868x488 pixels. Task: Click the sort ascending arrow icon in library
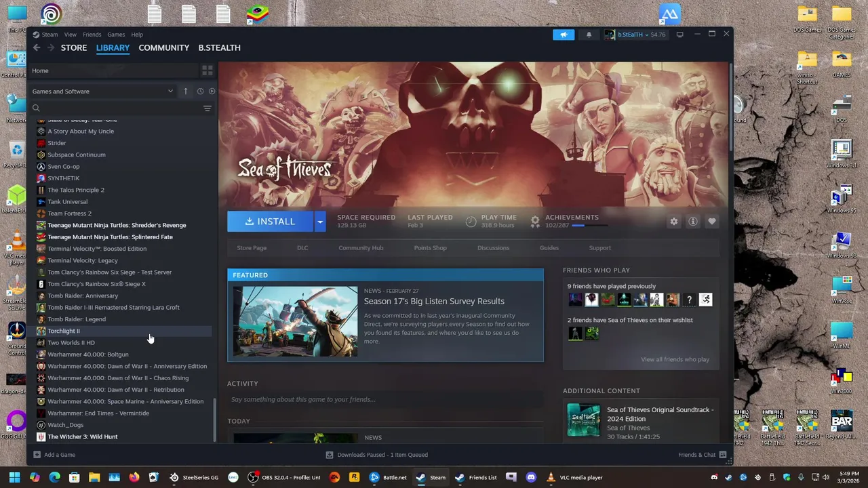186,91
